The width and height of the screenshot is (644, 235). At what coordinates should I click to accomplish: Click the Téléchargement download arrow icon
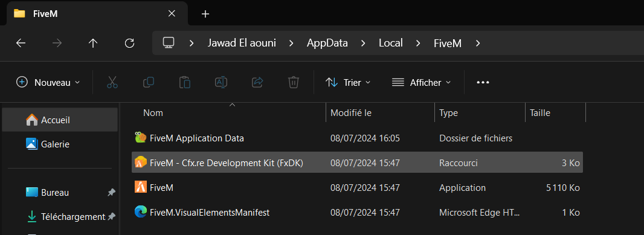tap(31, 216)
